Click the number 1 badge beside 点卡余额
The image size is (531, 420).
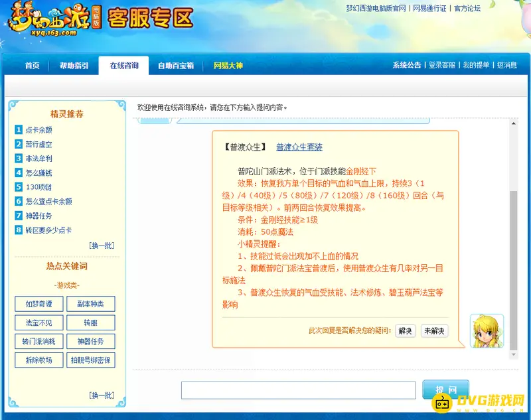click(x=19, y=129)
